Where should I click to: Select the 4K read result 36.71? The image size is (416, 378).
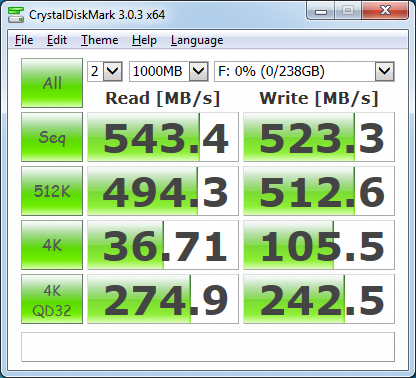[x=163, y=245]
